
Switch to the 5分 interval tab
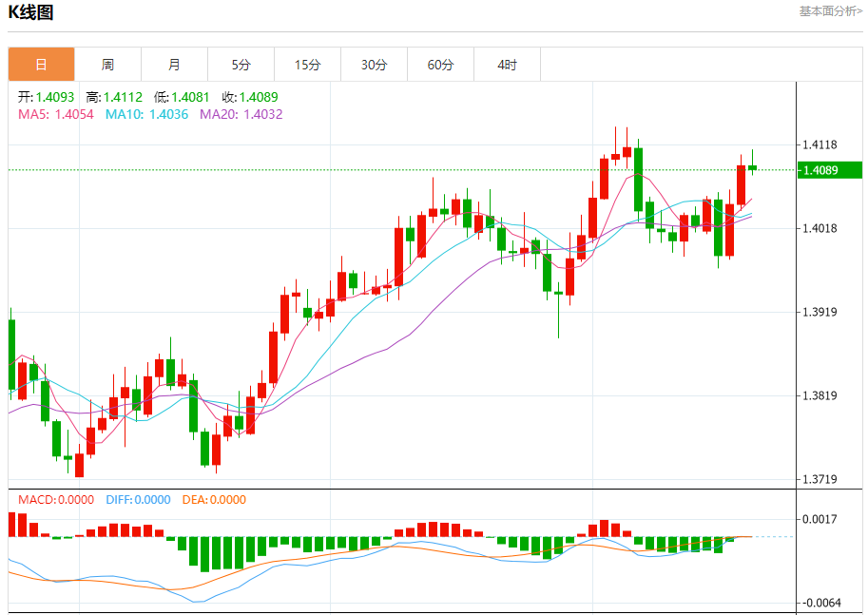(x=241, y=65)
